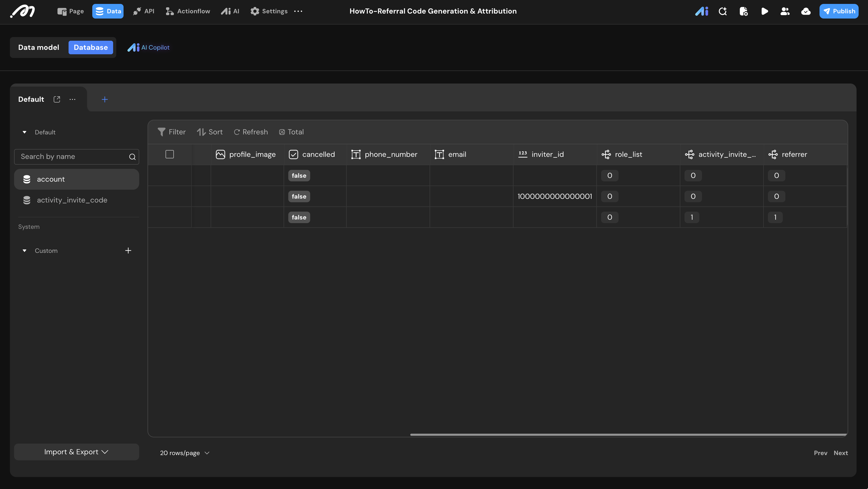
Task: Tick the select-all rows checkbox
Action: (169, 154)
